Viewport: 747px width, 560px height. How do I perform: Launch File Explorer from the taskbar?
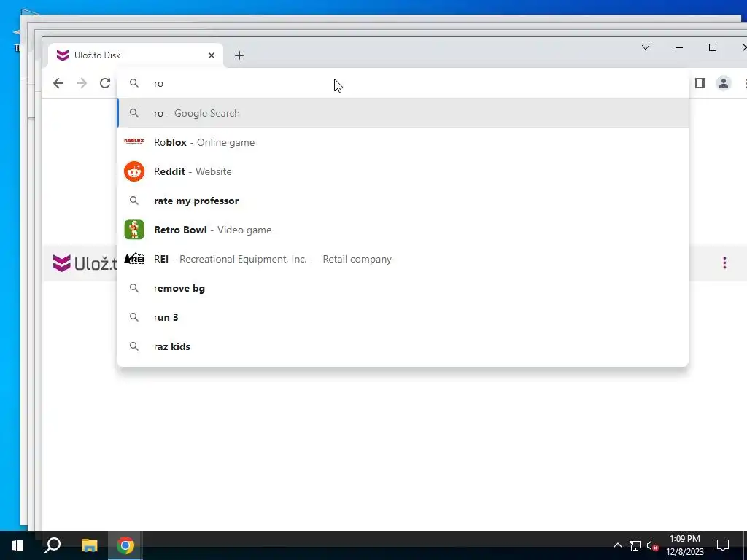89,545
